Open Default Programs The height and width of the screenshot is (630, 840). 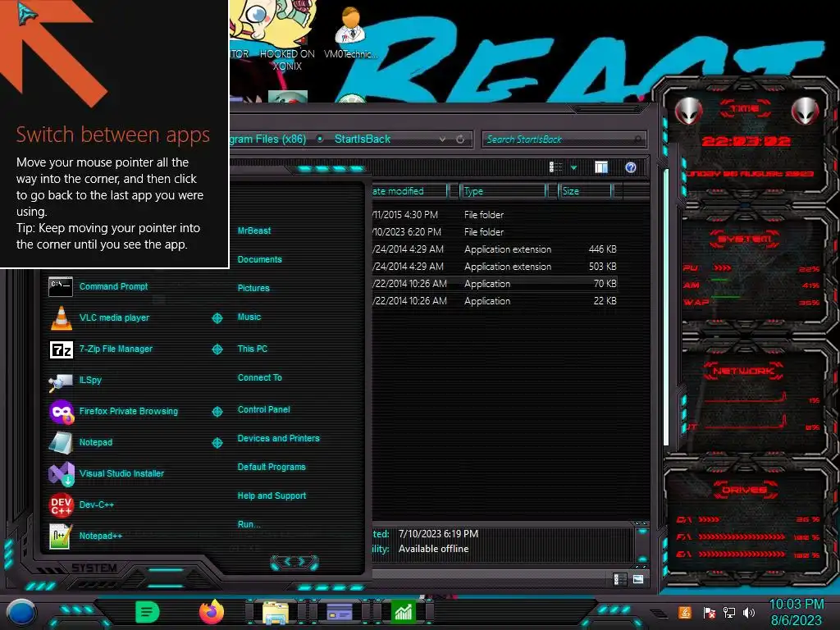tap(272, 467)
